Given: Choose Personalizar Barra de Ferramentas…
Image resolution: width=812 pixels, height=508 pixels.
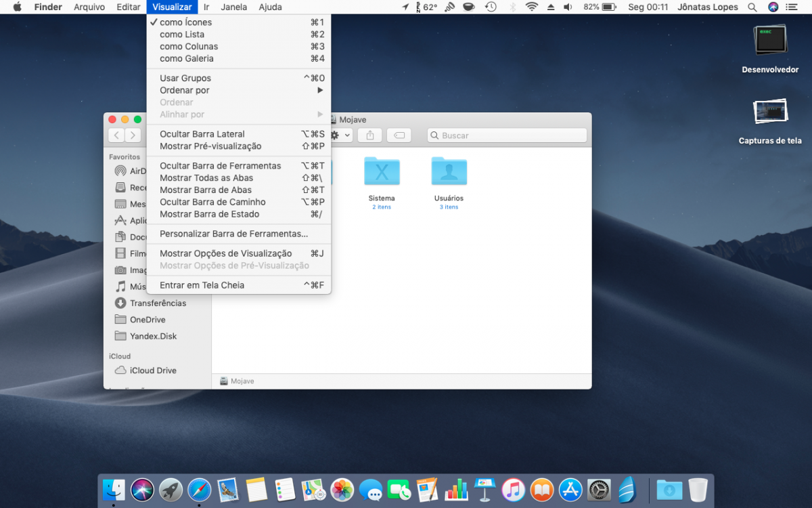Looking at the screenshot, I should click(x=239, y=234).
